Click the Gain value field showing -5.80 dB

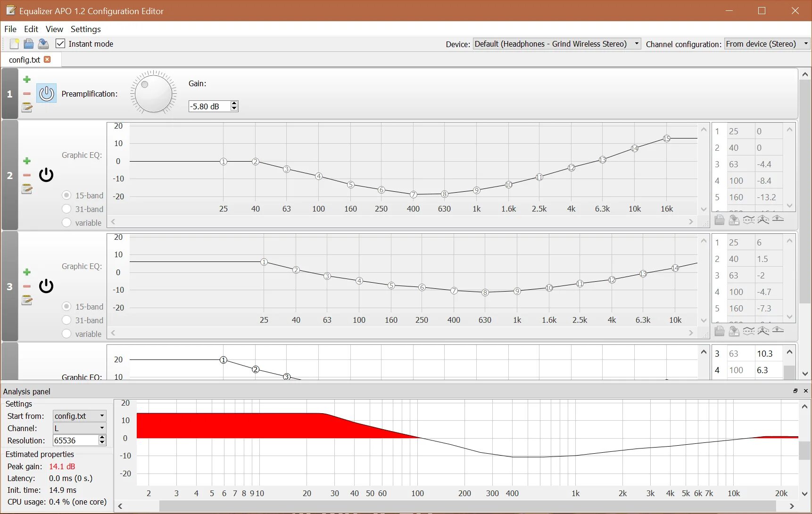pyautogui.click(x=209, y=106)
